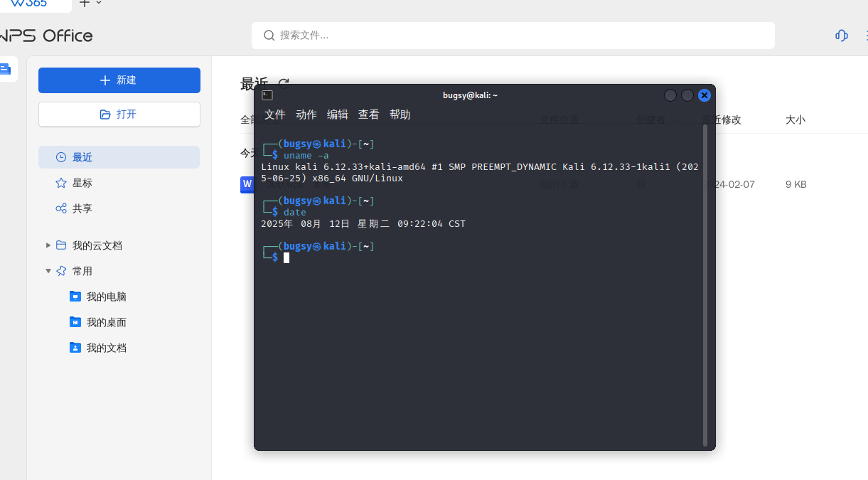The width and height of the screenshot is (868, 480).
Task: Click the terminal title bugsy@kali: ~
Action: click(x=470, y=95)
